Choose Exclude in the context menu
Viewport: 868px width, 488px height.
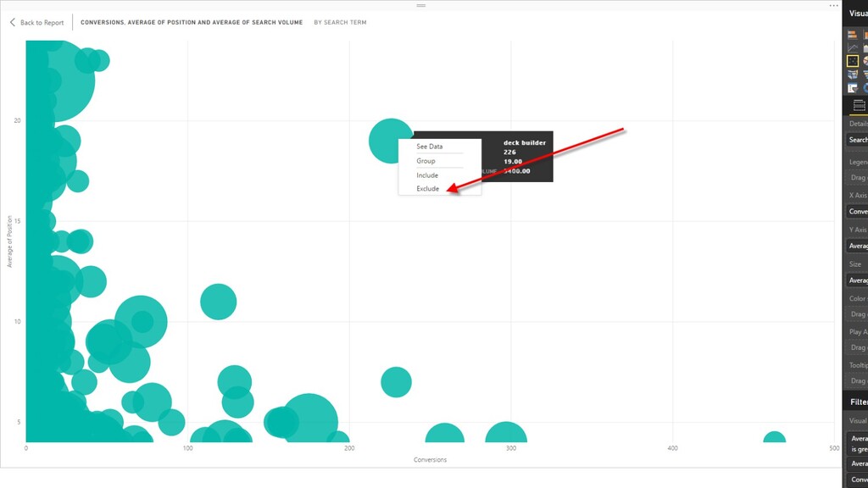pyautogui.click(x=428, y=189)
